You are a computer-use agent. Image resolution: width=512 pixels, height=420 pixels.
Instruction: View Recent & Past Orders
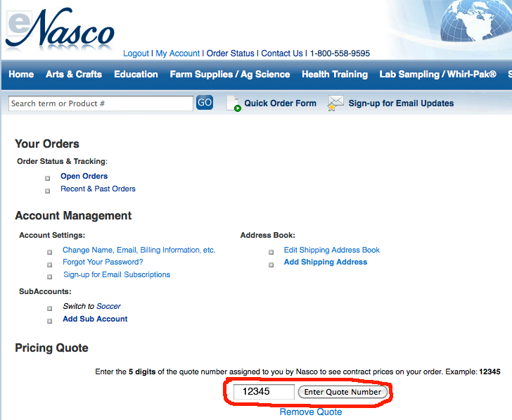(x=98, y=189)
